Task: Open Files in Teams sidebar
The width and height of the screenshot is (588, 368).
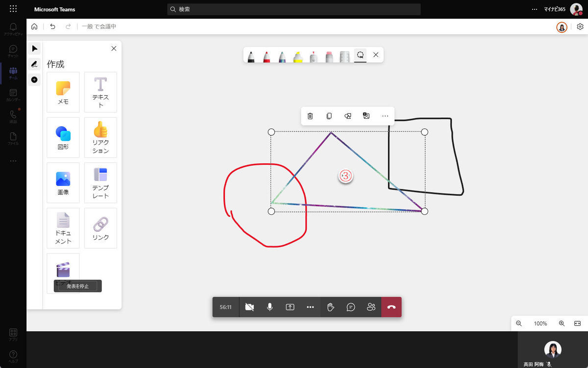Action: [x=13, y=138]
